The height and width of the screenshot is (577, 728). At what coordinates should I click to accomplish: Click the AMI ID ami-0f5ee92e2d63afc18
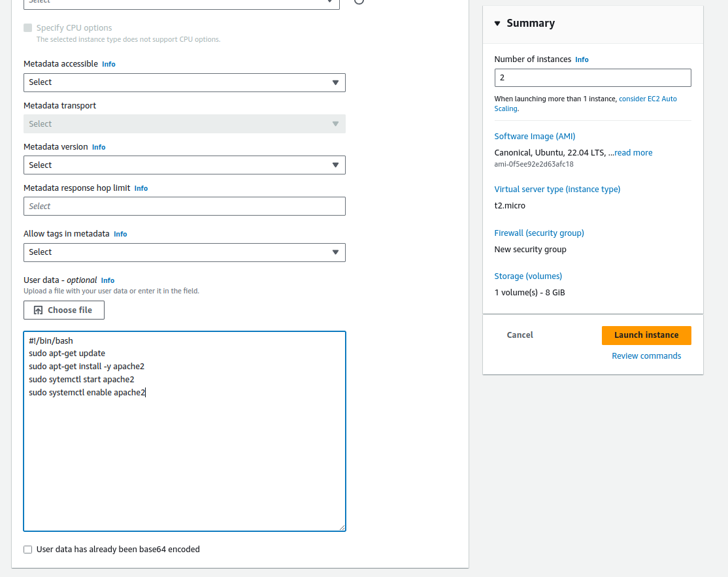[x=533, y=164]
